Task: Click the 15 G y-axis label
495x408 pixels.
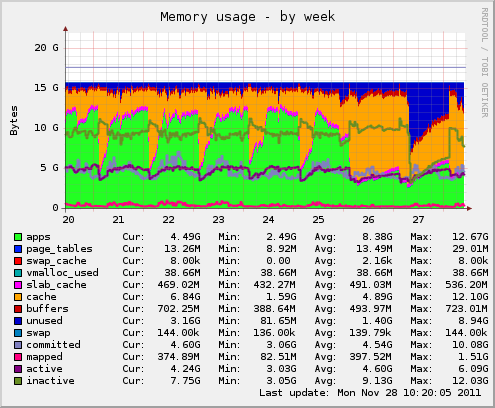Action: tap(46, 88)
